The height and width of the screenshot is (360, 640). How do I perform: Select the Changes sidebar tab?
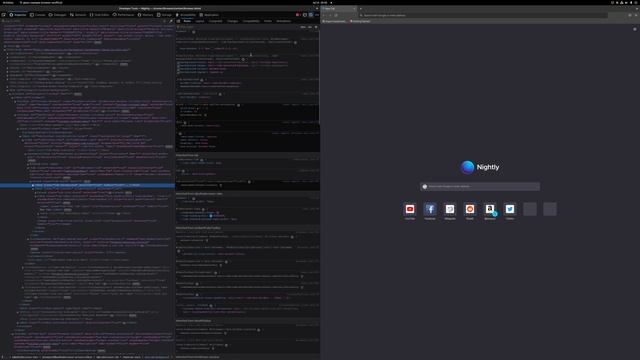(x=232, y=21)
